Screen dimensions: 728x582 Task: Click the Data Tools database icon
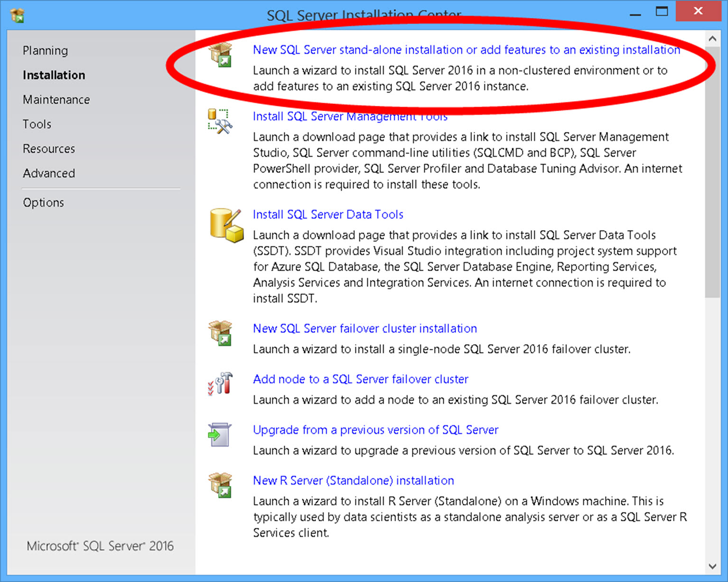(226, 225)
